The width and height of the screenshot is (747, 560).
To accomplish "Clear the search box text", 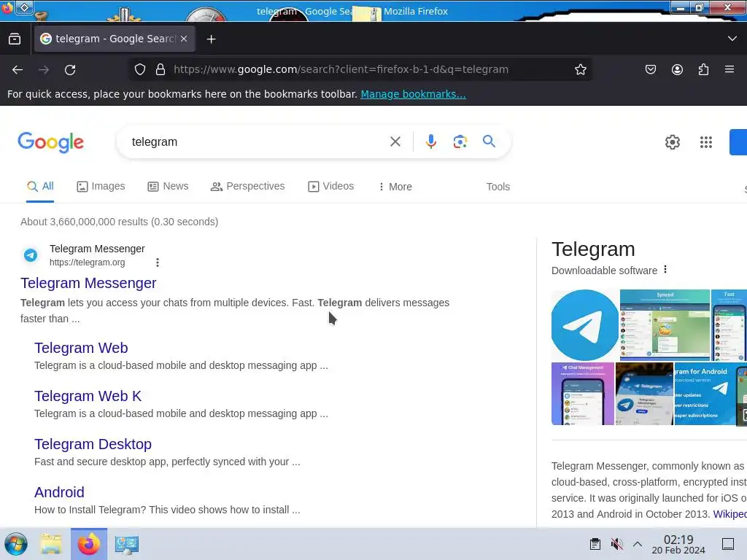I will click(395, 141).
